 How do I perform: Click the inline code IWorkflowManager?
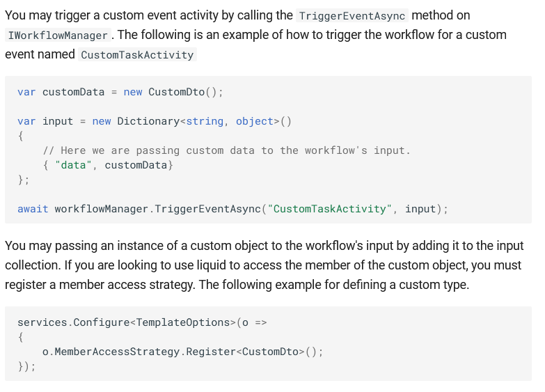pos(58,35)
